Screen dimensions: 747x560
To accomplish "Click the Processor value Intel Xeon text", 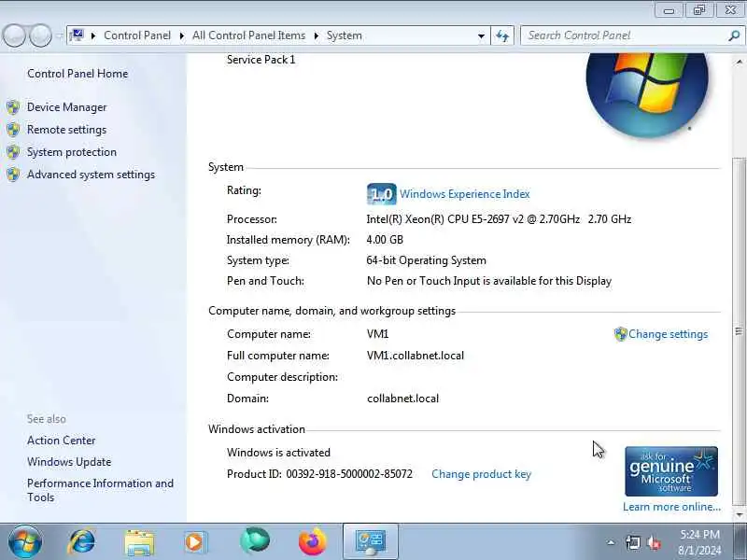I will pyautogui.click(x=499, y=219).
